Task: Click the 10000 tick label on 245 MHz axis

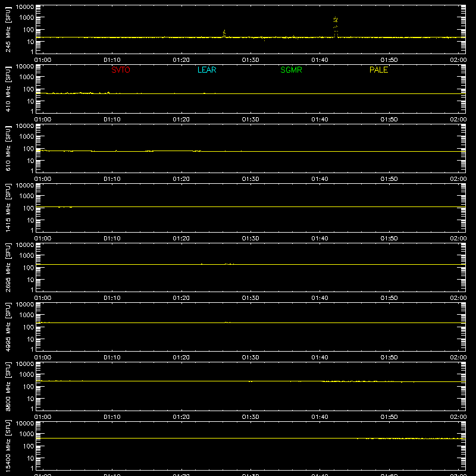Action: click(x=25, y=7)
